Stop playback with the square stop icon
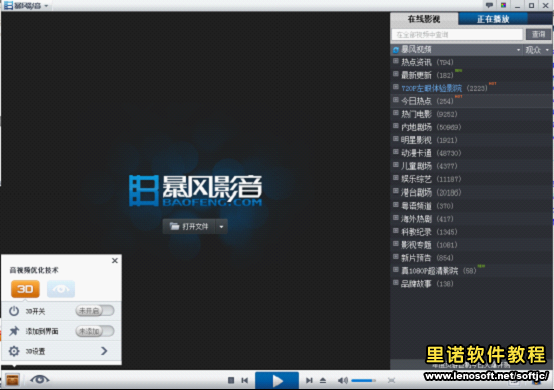 tap(231, 380)
